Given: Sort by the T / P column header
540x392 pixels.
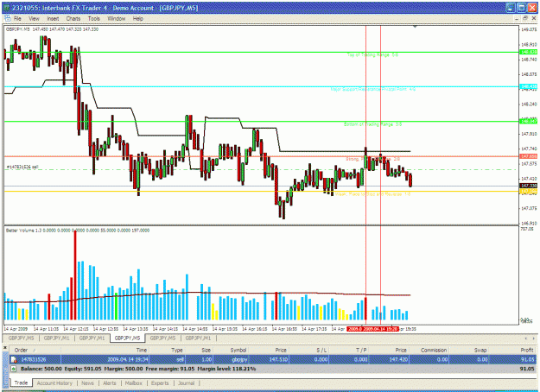Looking at the screenshot, I should [348, 350].
